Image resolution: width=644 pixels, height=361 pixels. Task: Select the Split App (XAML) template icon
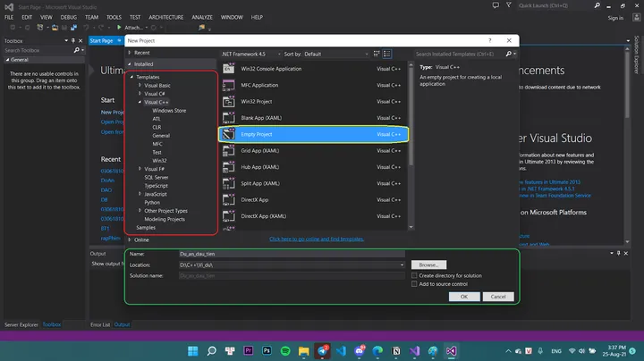tap(228, 183)
